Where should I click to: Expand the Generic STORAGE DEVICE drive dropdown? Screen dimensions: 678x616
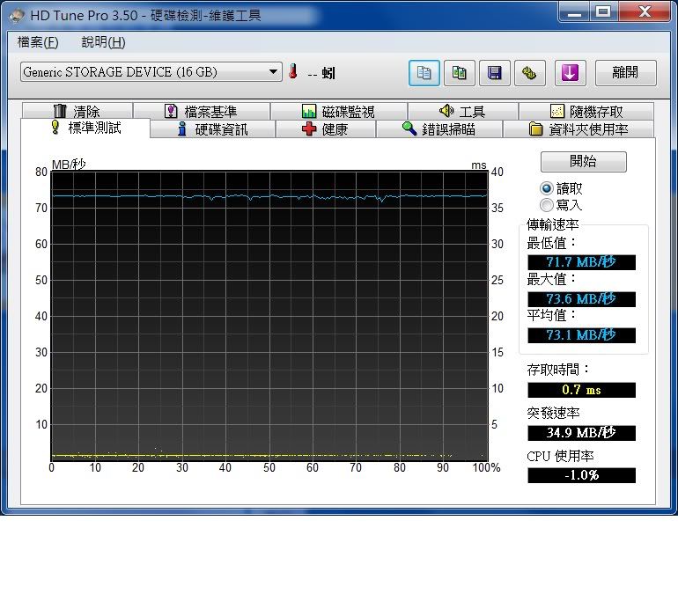274,72
